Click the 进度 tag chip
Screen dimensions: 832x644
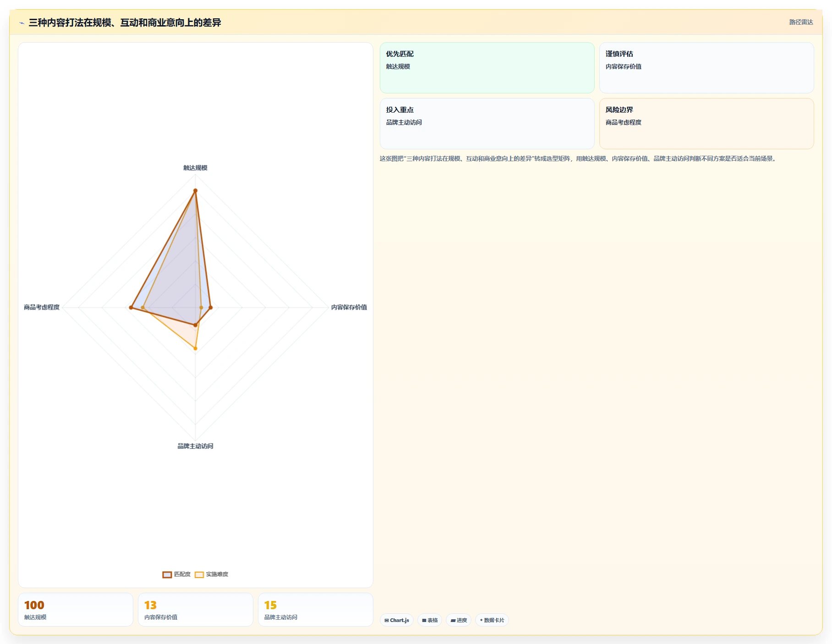pos(459,620)
